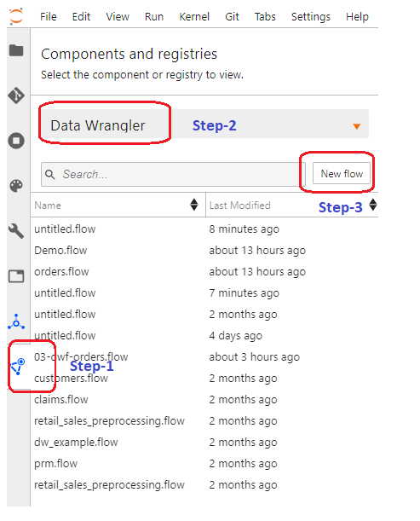Open the file browser folder icon
Screen dimensions: 420x521
click(x=16, y=50)
